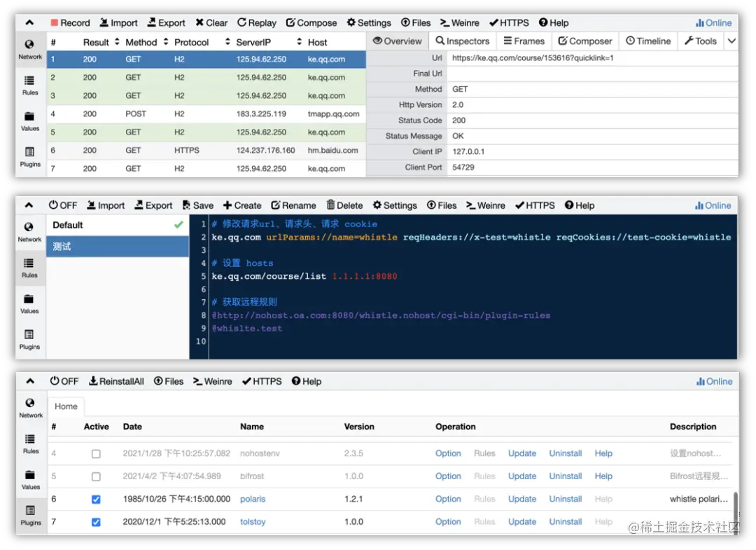Select Rules in the Network panel sidebar
Image resolution: width=756 pixels, height=550 pixels.
click(x=30, y=85)
